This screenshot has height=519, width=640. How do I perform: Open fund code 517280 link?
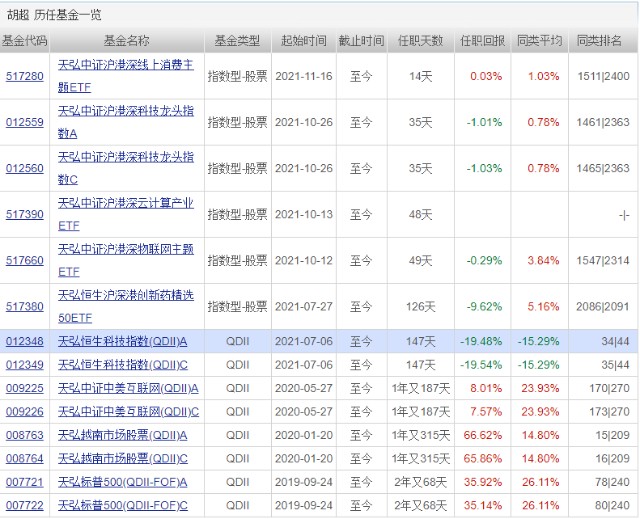(24, 76)
